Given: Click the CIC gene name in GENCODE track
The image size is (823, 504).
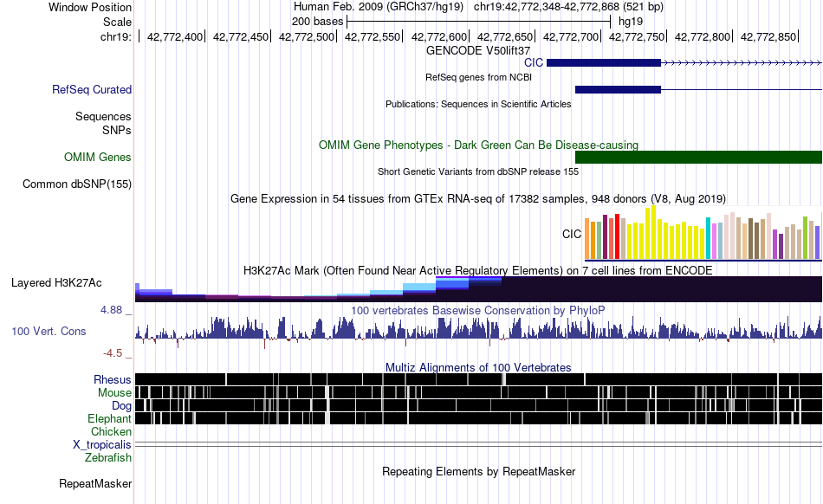Looking at the screenshot, I should coord(534,63).
